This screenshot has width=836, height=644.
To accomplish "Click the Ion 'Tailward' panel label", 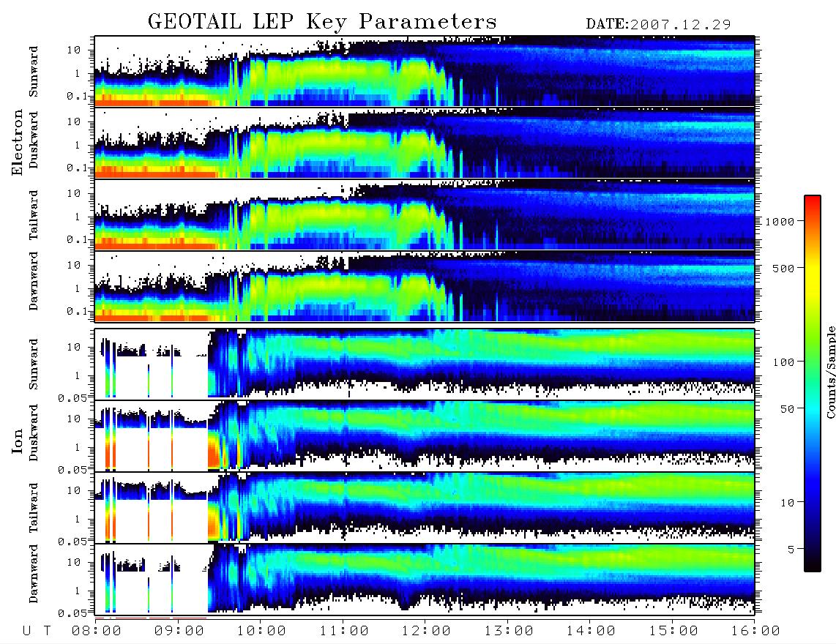I will coord(34,507).
